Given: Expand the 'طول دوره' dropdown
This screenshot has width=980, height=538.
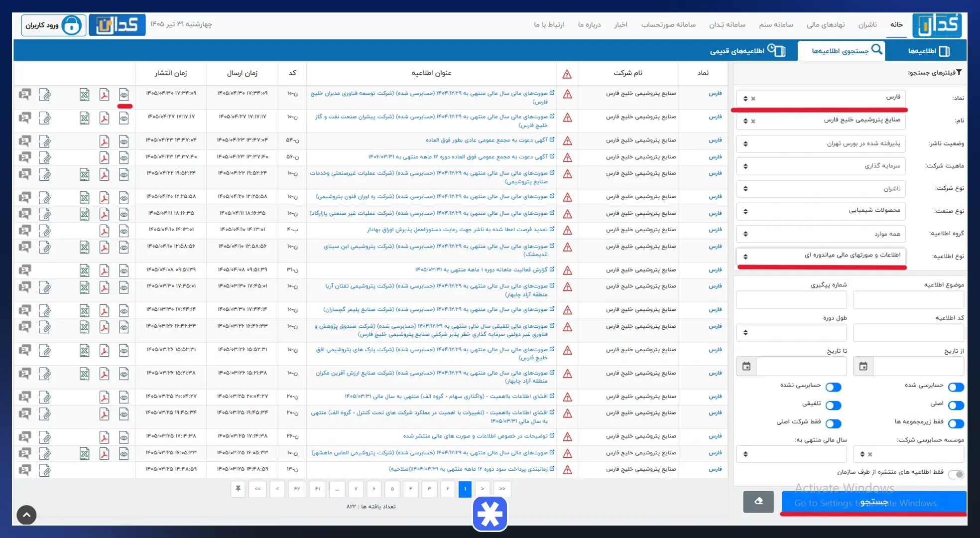Looking at the screenshot, I should [791, 332].
